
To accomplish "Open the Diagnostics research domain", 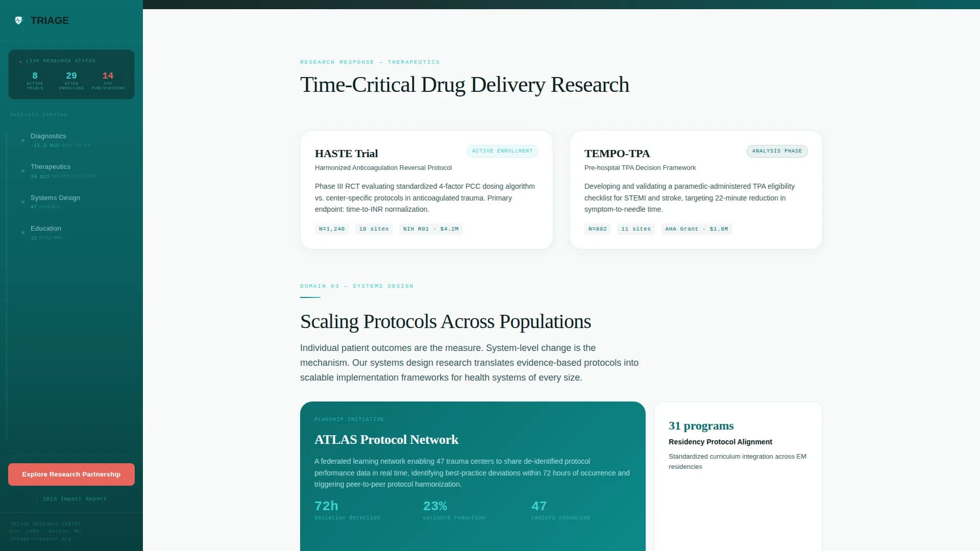I will pyautogui.click(x=70, y=140).
